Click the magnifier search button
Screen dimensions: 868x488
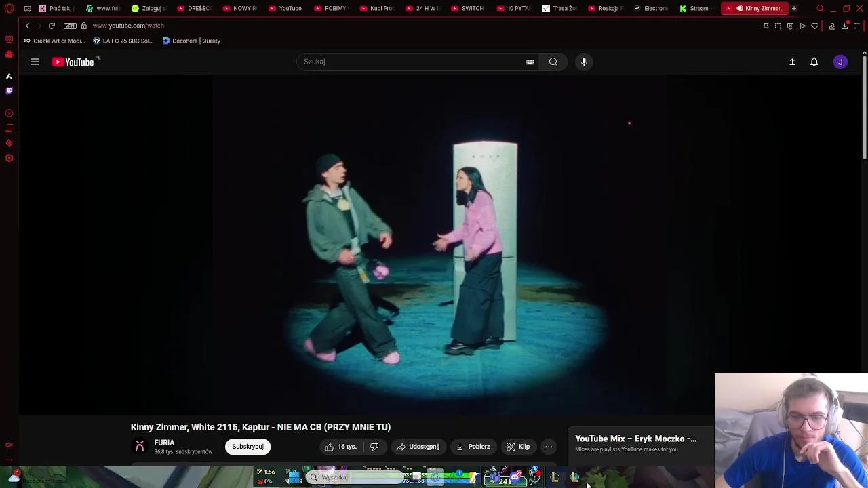[553, 62]
